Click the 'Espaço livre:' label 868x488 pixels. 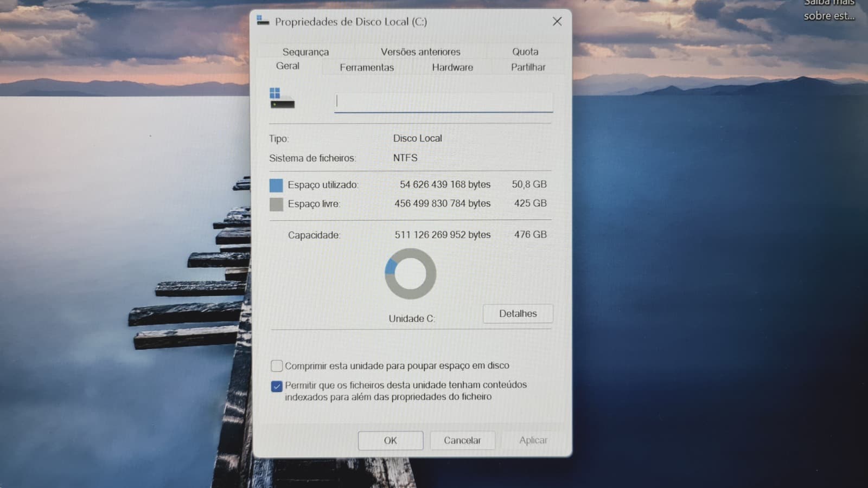(x=314, y=204)
